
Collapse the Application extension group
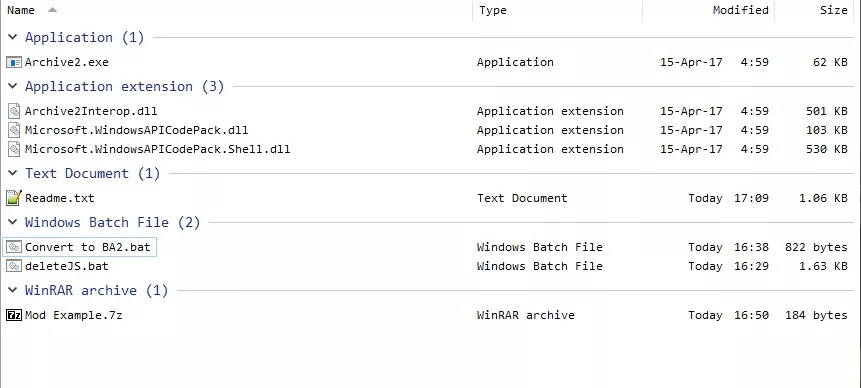[12, 87]
